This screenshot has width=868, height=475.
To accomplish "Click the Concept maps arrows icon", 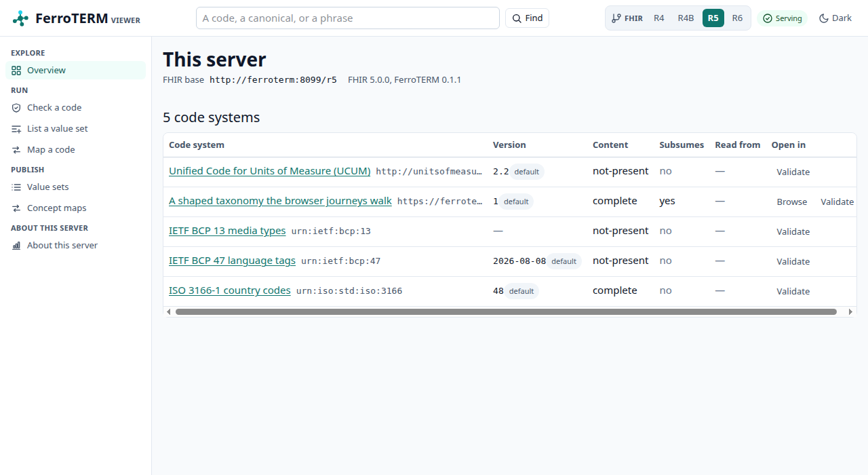I will click(x=16, y=208).
